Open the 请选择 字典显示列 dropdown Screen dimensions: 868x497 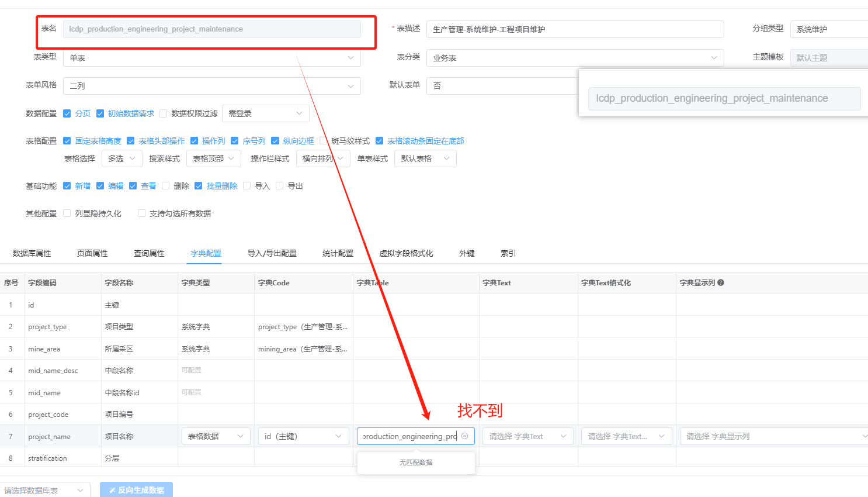pyautogui.click(x=774, y=436)
